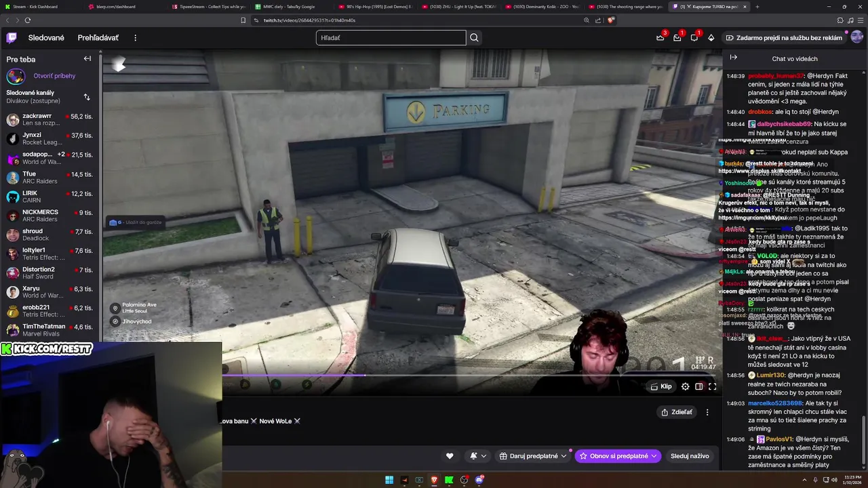
Task: Open the browser main menu icon
Action: [x=860, y=20]
